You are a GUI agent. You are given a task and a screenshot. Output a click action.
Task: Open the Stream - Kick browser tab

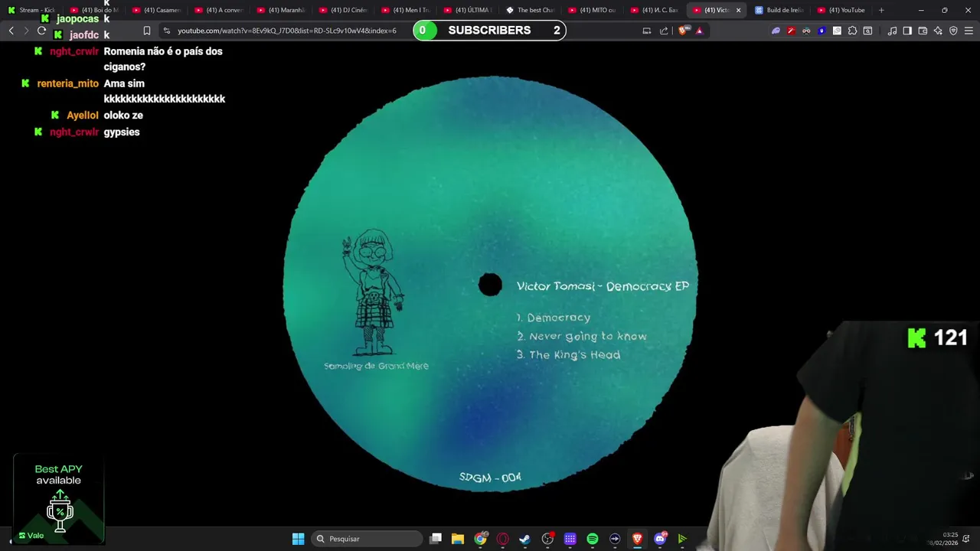(x=31, y=10)
